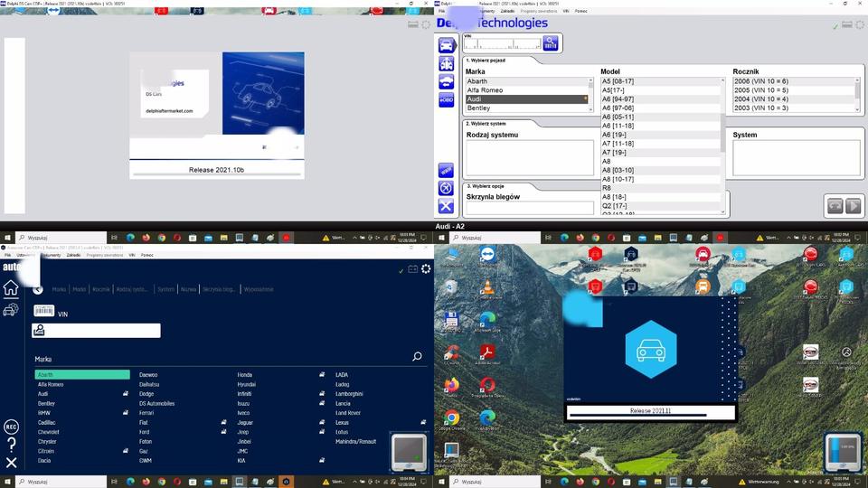Click the Home icon in Autocom sidebar
Viewport: 868px width, 488px height.
pos(11,288)
